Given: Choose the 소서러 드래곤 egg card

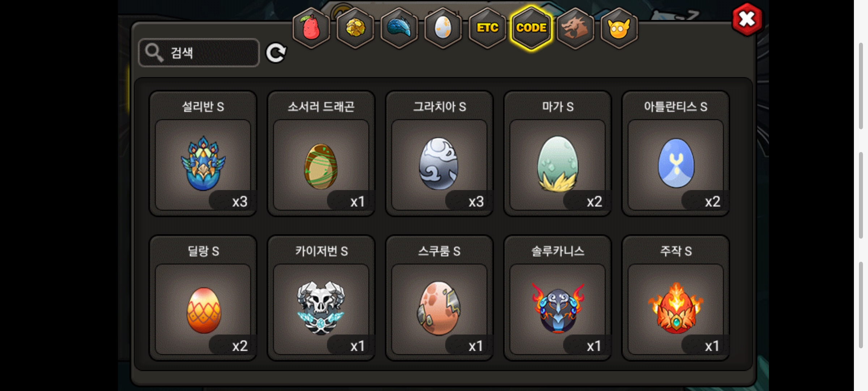Looking at the screenshot, I should pyautogui.click(x=321, y=154).
